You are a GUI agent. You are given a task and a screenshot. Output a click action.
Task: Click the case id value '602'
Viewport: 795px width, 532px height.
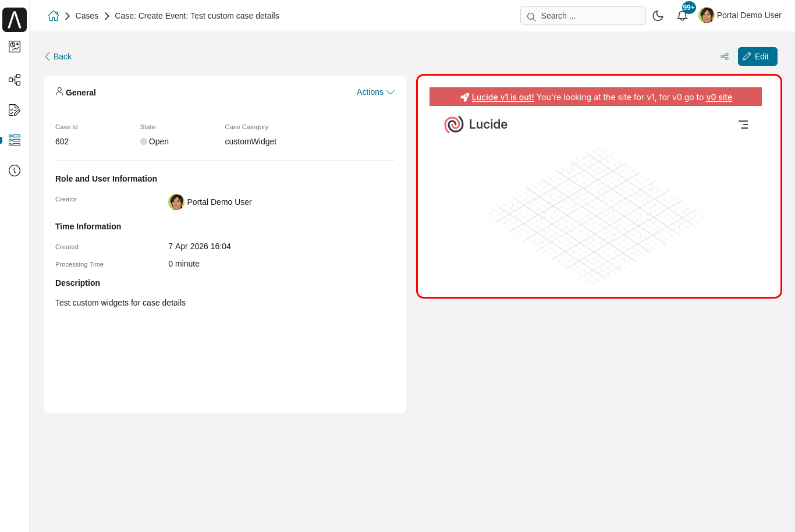click(62, 141)
